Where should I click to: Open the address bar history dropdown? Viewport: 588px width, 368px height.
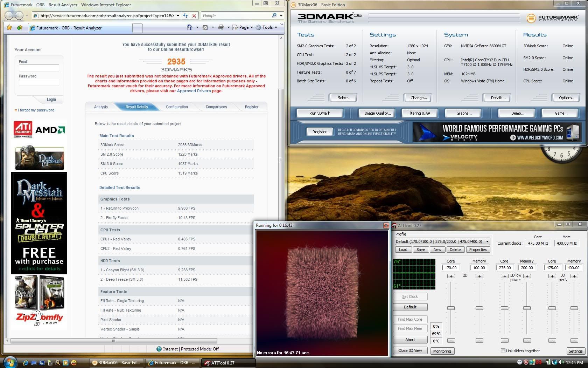tap(178, 15)
